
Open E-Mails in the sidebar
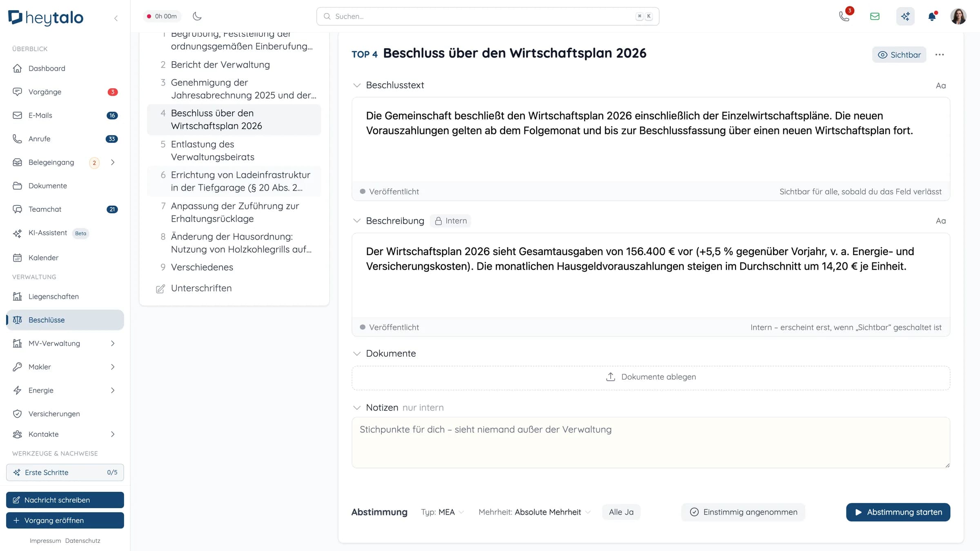tap(65, 116)
